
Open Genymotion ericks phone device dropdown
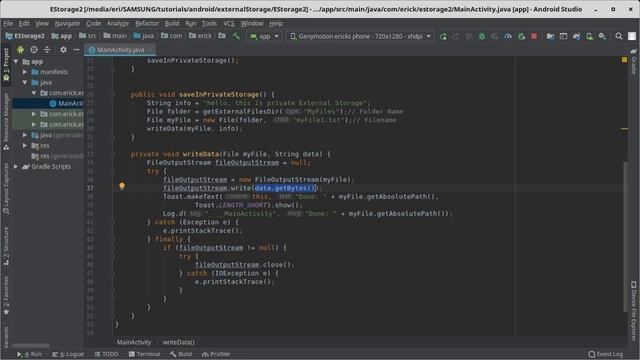[x=360, y=36]
